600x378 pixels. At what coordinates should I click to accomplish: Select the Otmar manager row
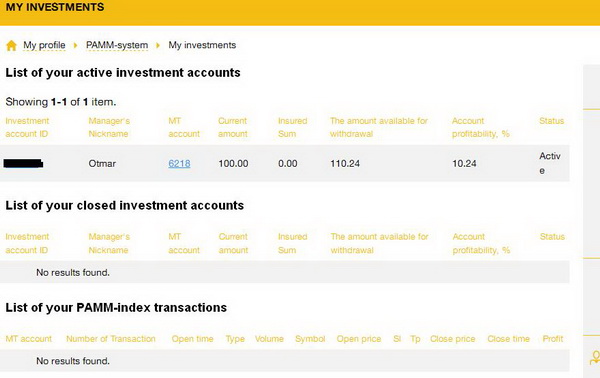click(x=285, y=163)
